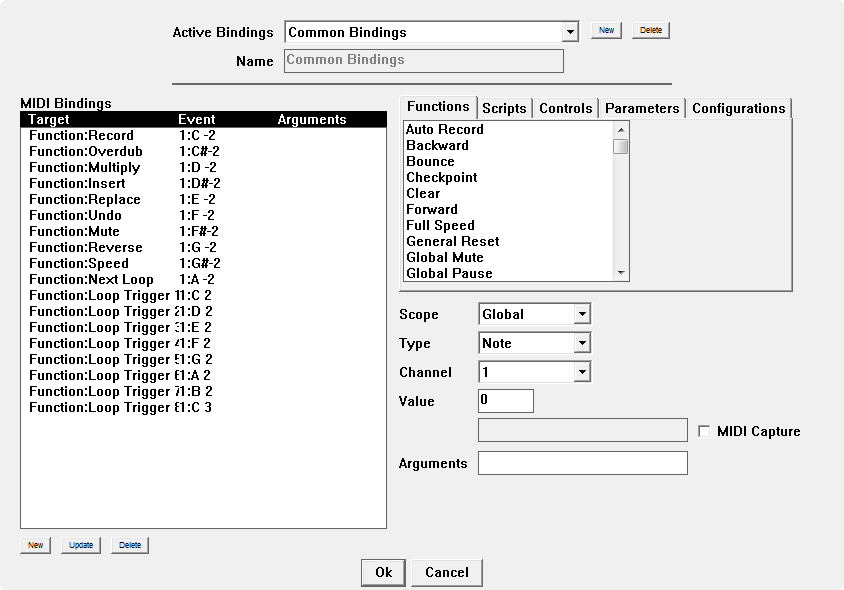Select Function:Record binding row
This screenshot has height=590, width=844.
(x=203, y=135)
